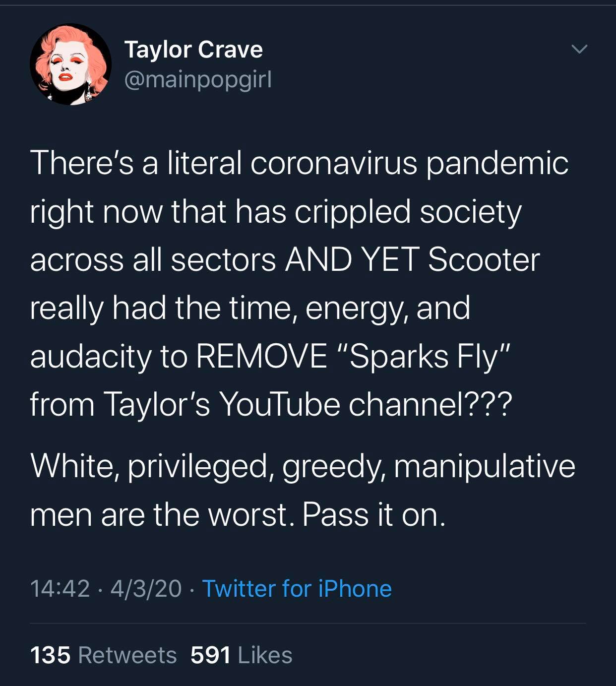Open the Twitter for iPhone source link
The height and width of the screenshot is (686, 616).
[x=297, y=589]
